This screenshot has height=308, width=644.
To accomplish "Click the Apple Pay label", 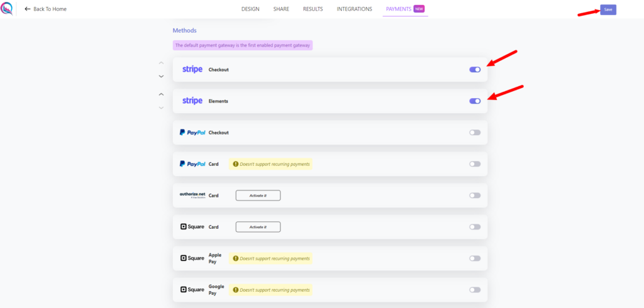I will [x=215, y=258].
